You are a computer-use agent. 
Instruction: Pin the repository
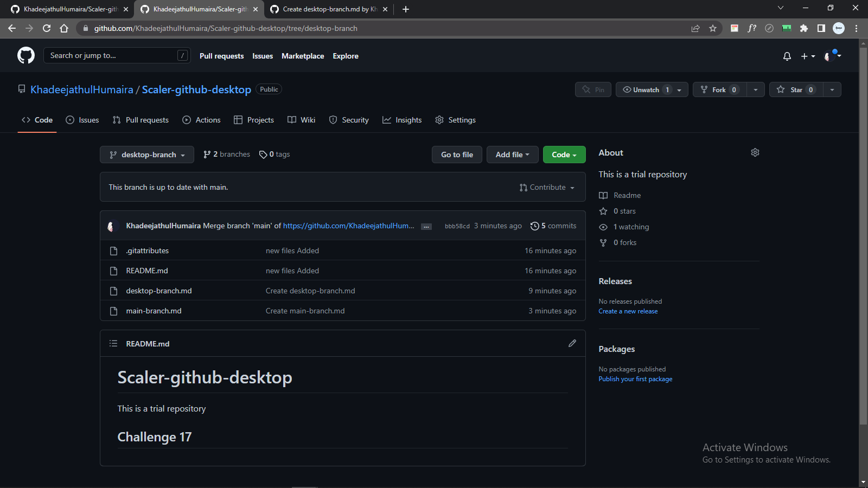point(592,89)
